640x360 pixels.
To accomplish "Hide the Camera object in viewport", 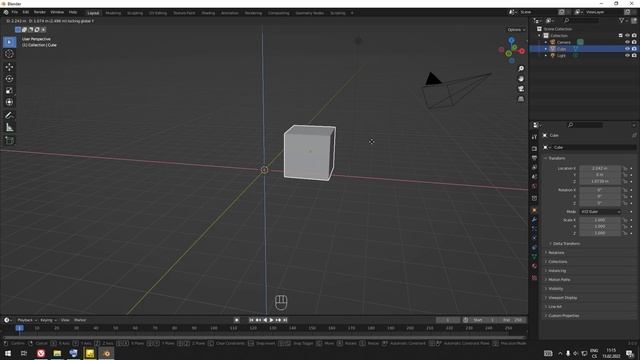I will [x=627, y=42].
